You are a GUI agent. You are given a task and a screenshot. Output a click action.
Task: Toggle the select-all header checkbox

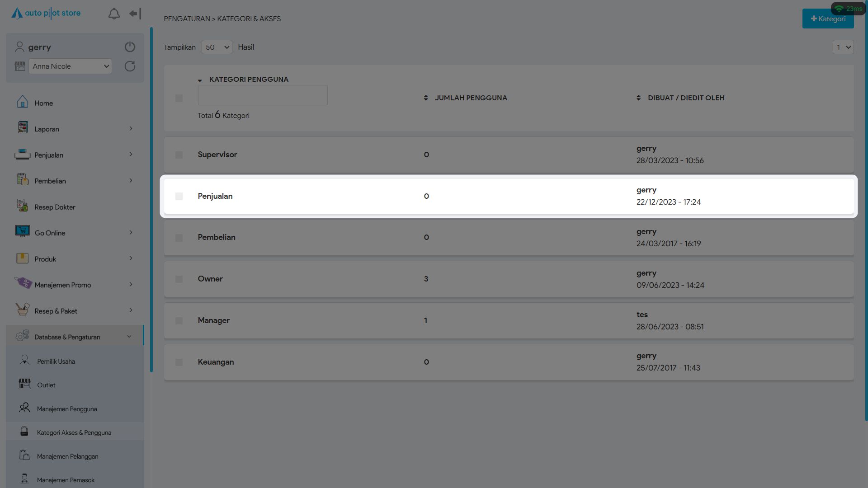click(x=179, y=98)
